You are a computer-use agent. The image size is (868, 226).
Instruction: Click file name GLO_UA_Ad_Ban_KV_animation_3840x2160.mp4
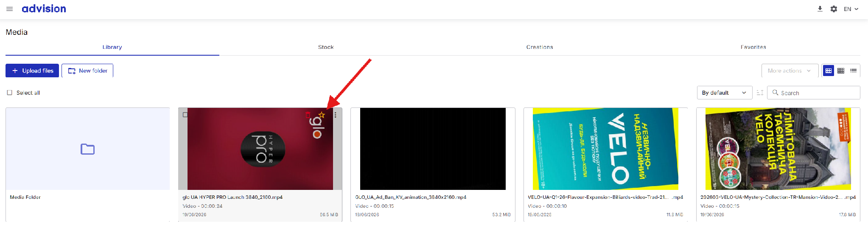[x=411, y=197]
